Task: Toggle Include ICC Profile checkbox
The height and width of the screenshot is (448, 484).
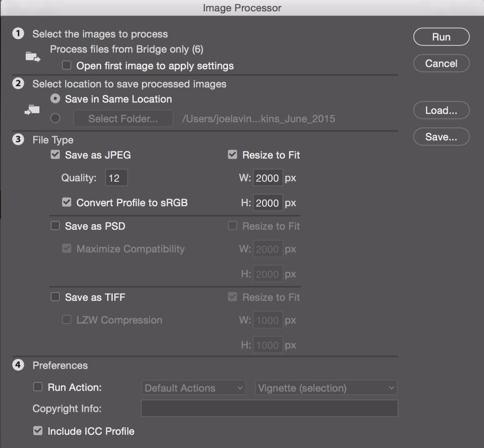Action: [x=38, y=431]
